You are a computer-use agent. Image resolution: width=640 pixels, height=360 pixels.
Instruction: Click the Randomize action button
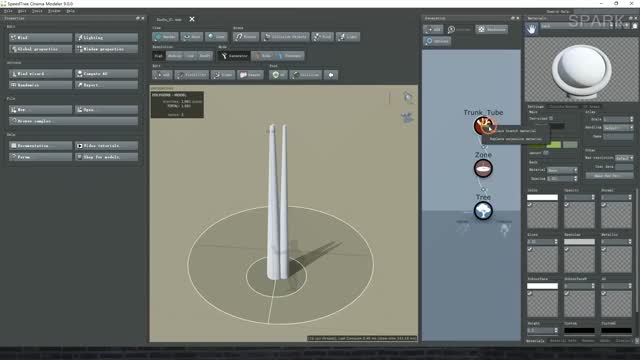pyautogui.click(x=40, y=85)
